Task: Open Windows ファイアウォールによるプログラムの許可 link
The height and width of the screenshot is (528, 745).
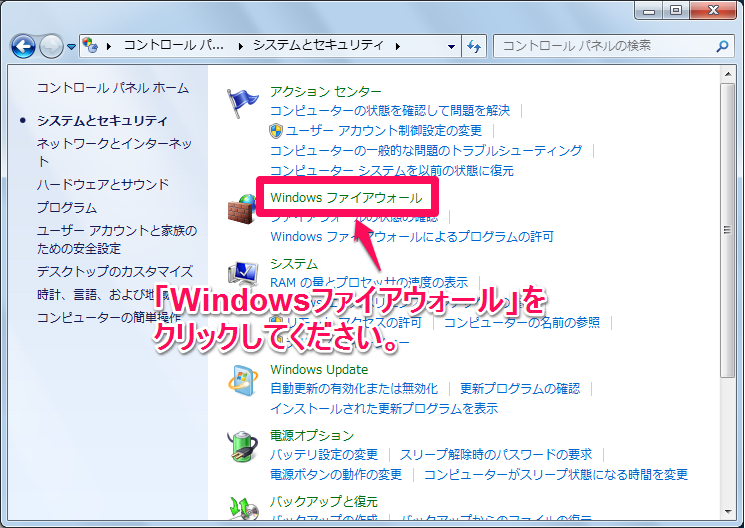Action: [x=412, y=237]
